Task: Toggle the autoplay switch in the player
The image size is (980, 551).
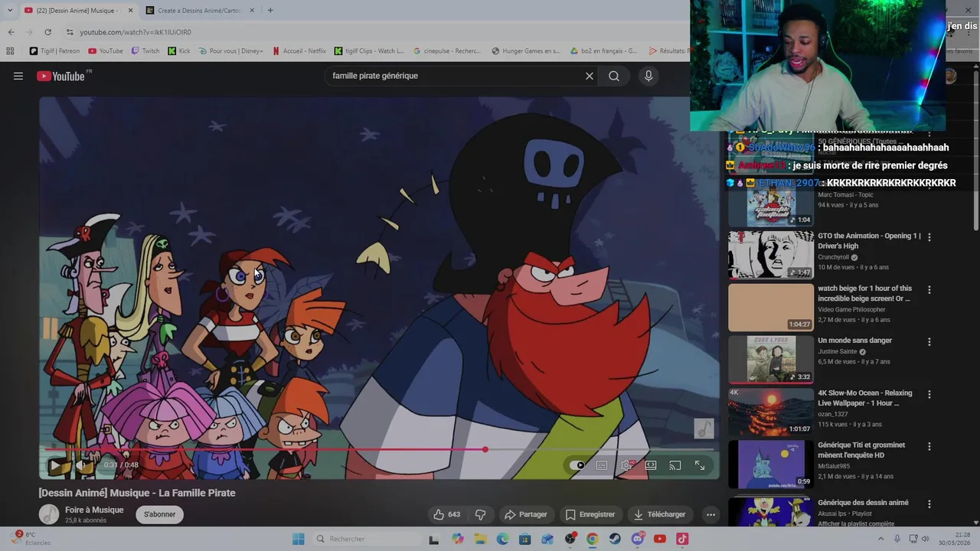Action: point(577,465)
